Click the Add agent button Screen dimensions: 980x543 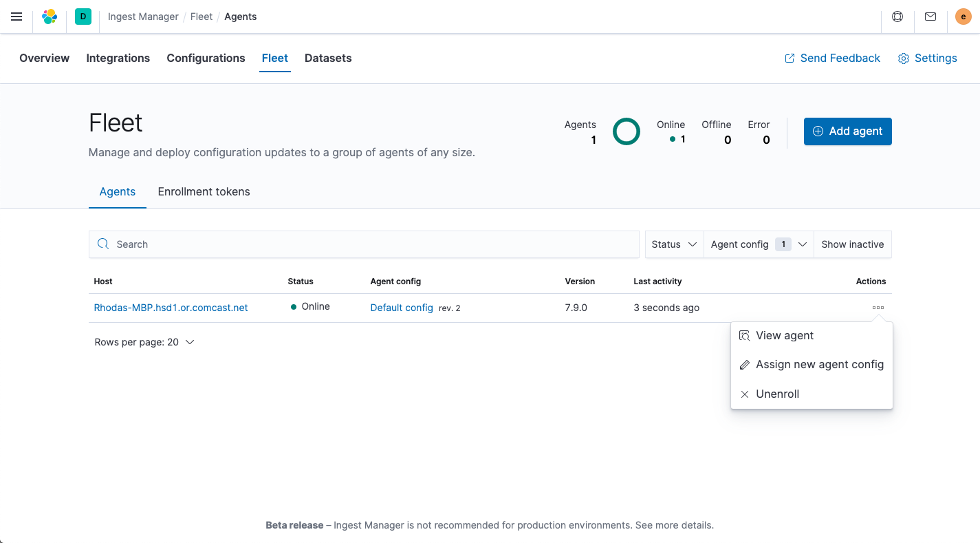(847, 131)
